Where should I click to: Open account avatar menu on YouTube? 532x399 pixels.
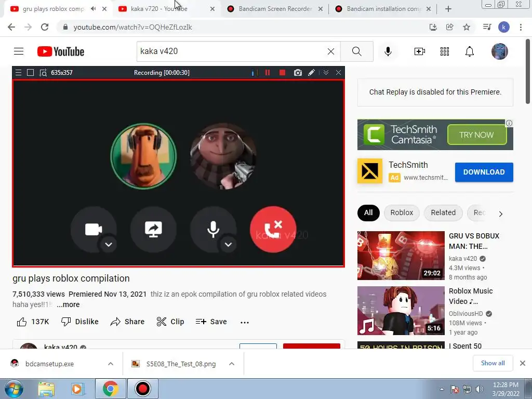(499, 51)
